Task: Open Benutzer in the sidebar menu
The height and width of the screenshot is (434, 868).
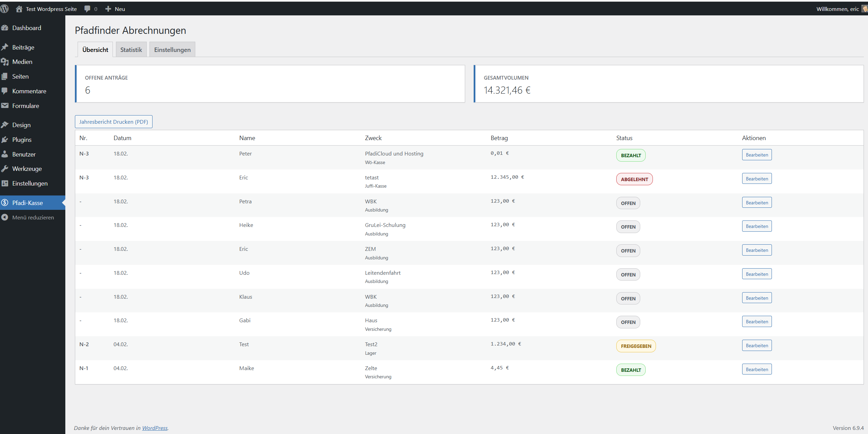Action: point(24,154)
